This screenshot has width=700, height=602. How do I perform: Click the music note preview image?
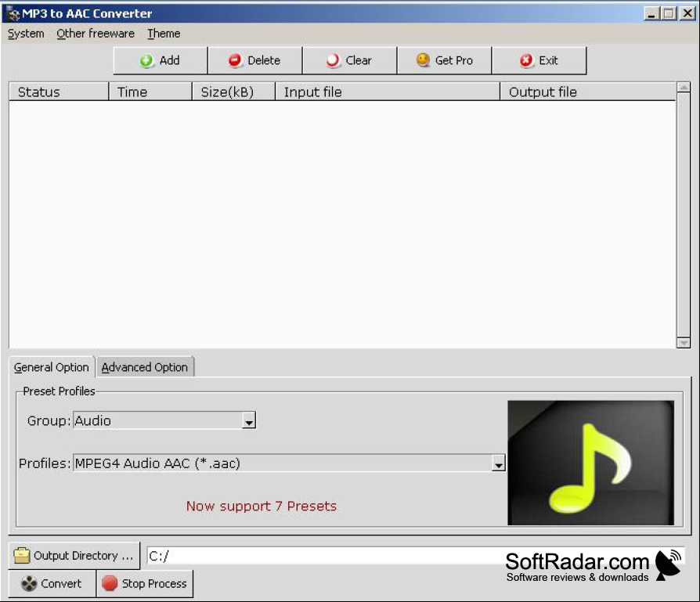tap(590, 463)
